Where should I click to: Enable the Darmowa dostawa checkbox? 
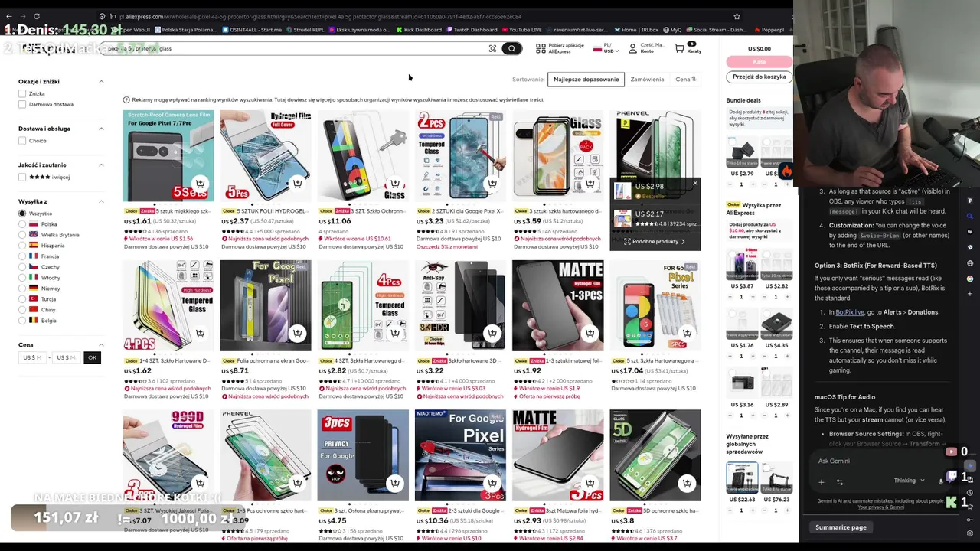pyautogui.click(x=22, y=104)
